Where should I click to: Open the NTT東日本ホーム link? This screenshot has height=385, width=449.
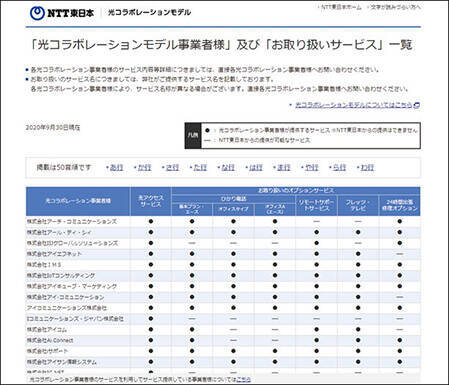coord(341,7)
